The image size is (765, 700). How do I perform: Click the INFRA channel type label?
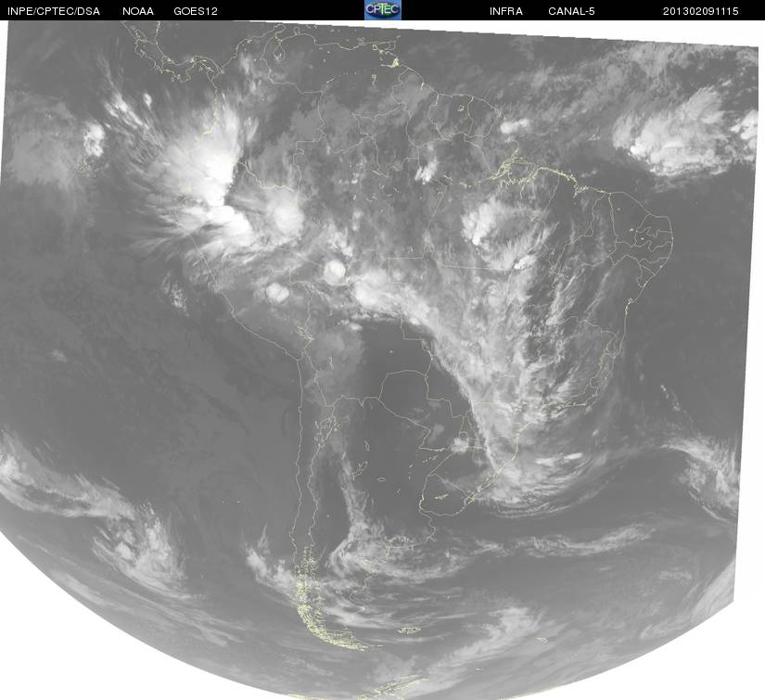point(506,11)
